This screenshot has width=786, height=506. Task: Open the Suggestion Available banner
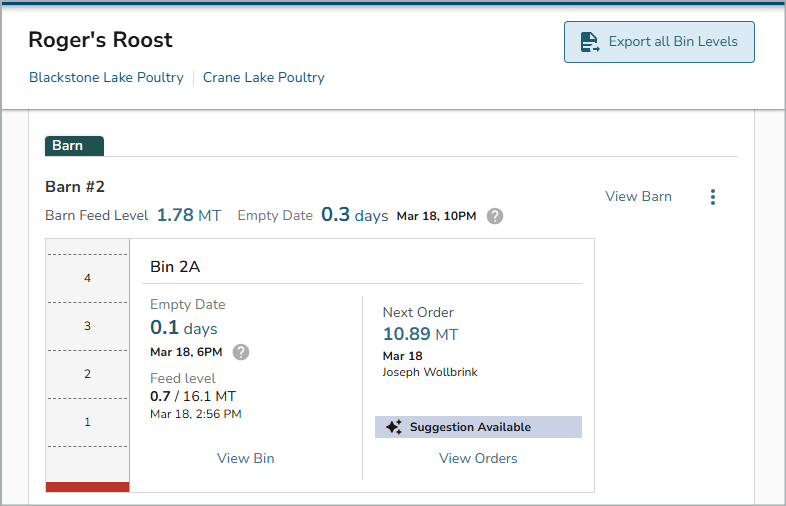point(478,427)
